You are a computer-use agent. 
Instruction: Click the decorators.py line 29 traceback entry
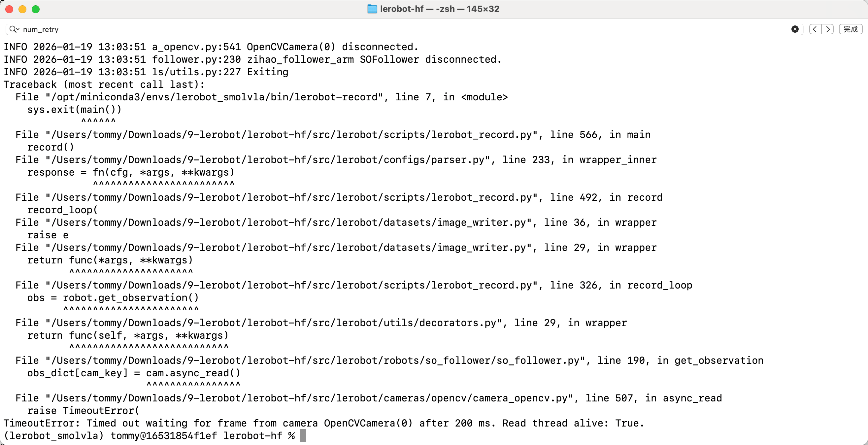321,323
